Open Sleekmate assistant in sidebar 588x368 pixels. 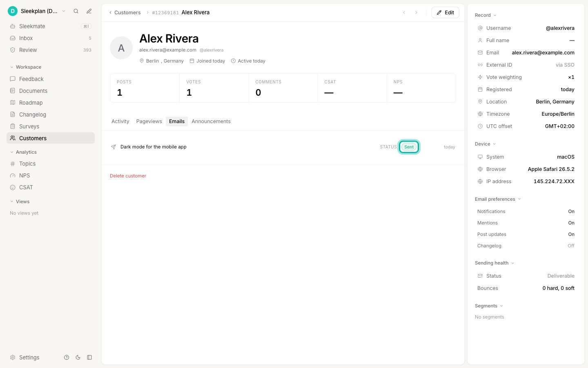click(x=51, y=26)
